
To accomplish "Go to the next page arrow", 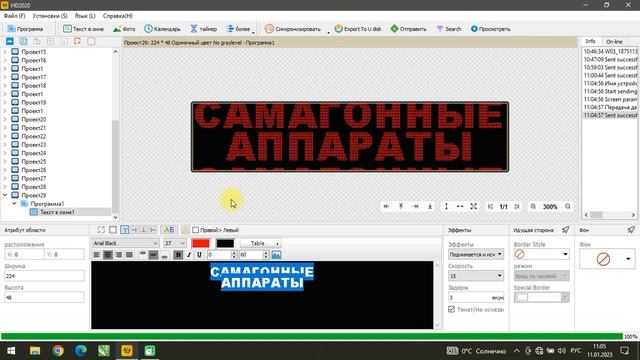I will point(517,207).
